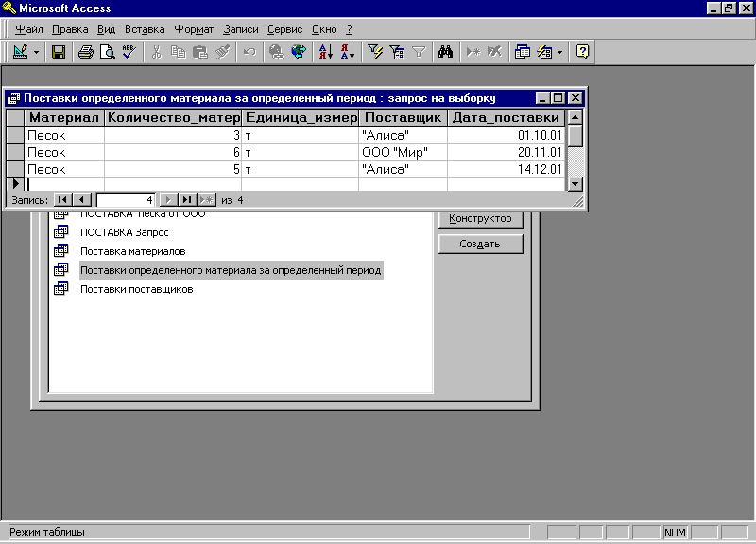Click the Создать button

481,244
